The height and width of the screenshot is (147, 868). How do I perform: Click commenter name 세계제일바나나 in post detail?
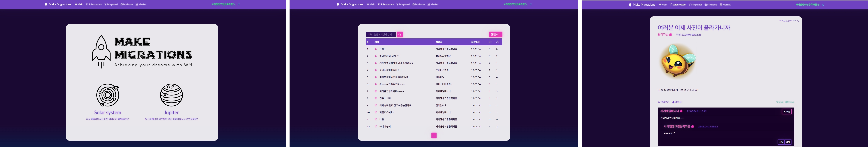(x=670, y=111)
